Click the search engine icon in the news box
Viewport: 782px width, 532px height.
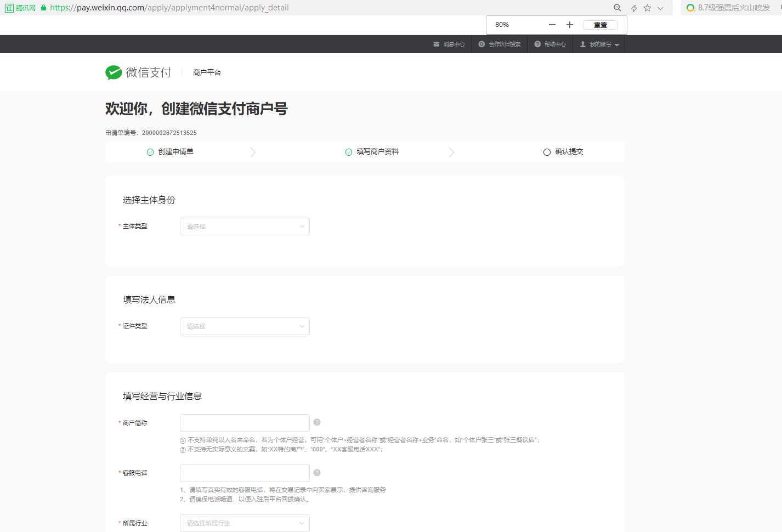[x=690, y=8]
